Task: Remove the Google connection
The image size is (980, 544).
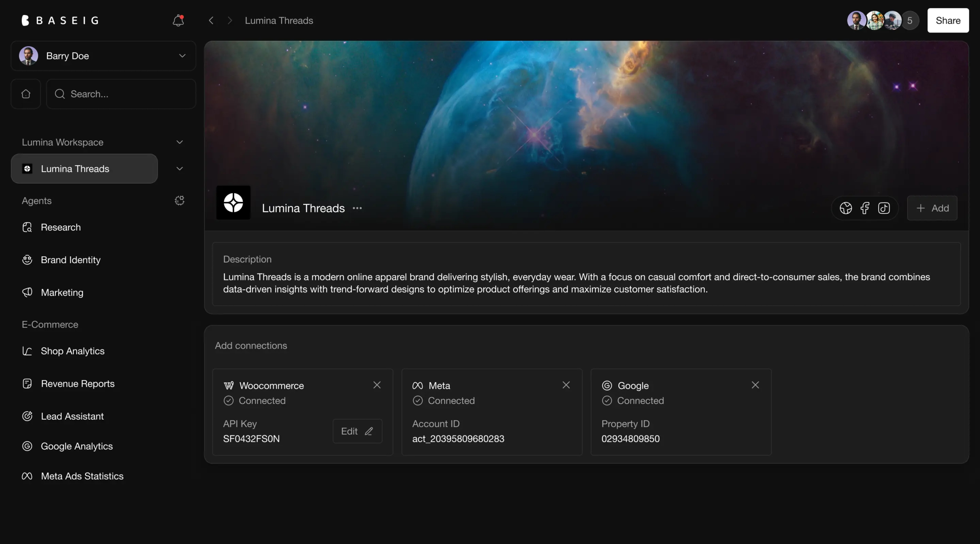Action: pyautogui.click(x=755, y=385)
